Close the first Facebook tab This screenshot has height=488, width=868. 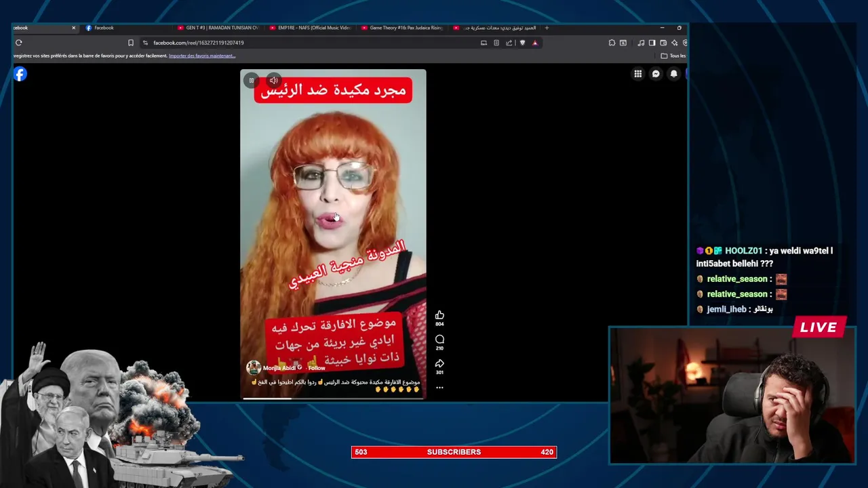(74, 28)
